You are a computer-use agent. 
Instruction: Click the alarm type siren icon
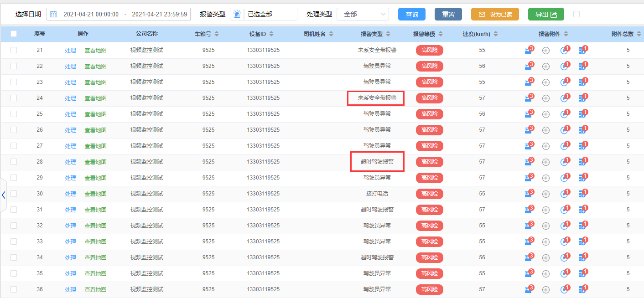(x=237, y=14)
